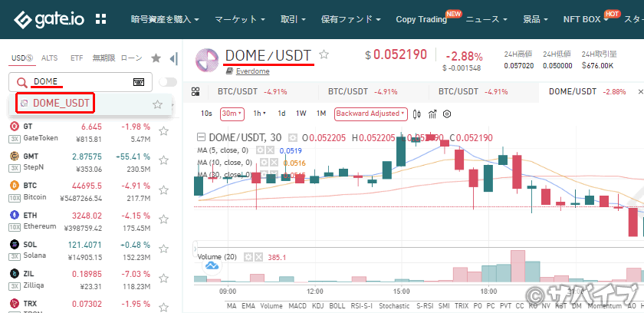Open MA 5 indicator settings gear
This screenshot has height=313, width=644.
pyautogui.click(x=260, y=150)
